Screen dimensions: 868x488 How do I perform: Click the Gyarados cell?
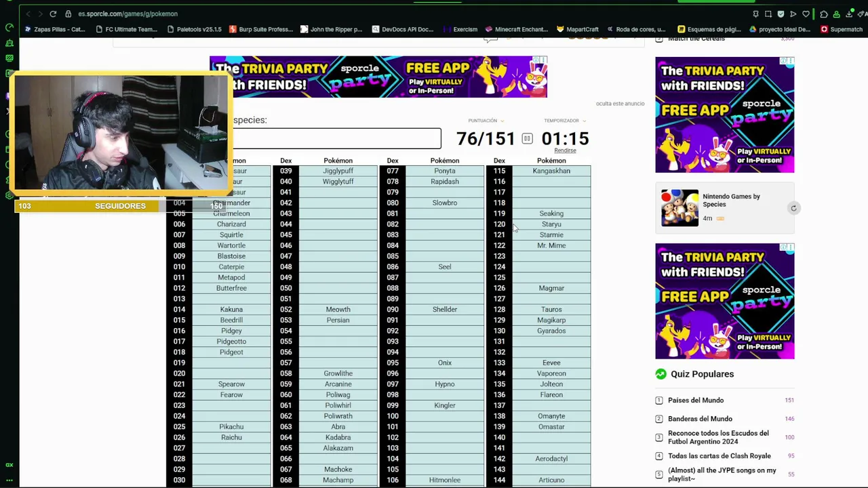(551, 331)
